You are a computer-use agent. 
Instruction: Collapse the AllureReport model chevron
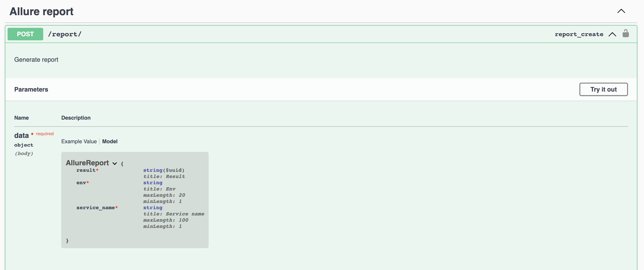point(114,164)
